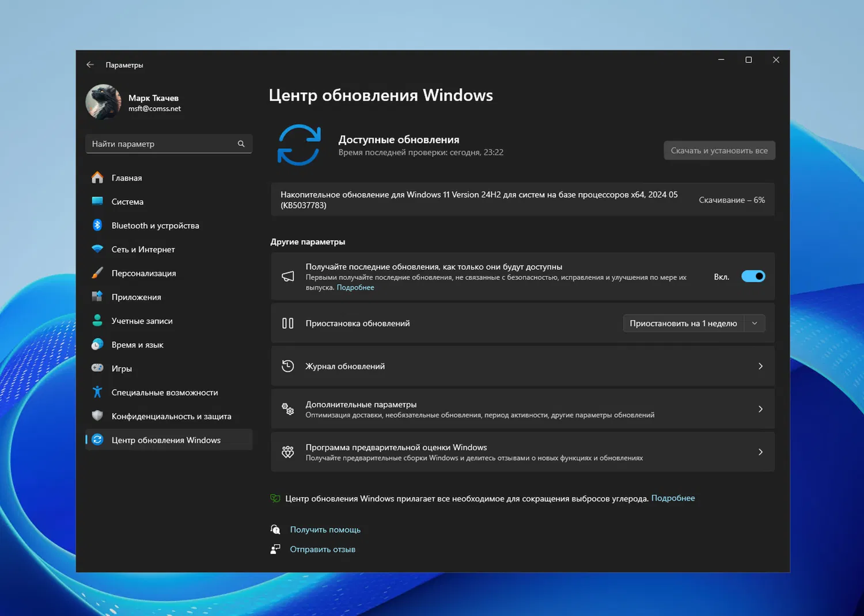
Task: Open Подробнее link under latest updates
Action: tap(355, 287)
